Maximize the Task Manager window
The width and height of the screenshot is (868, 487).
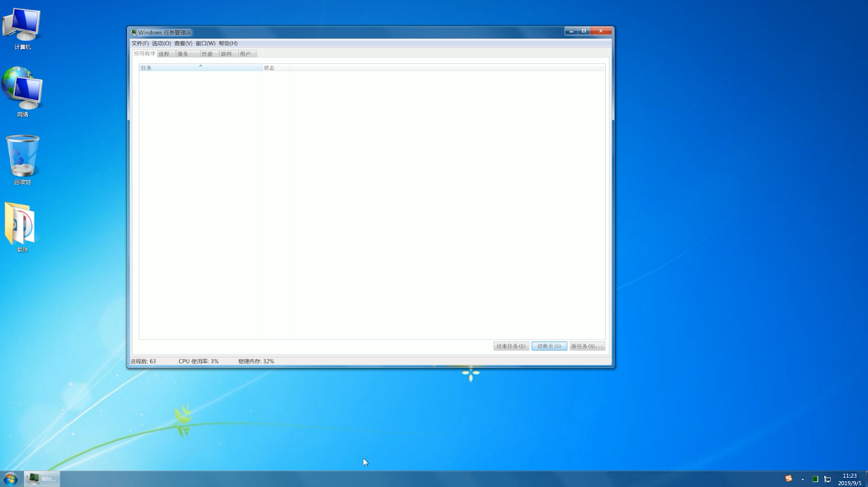[584, 31]
